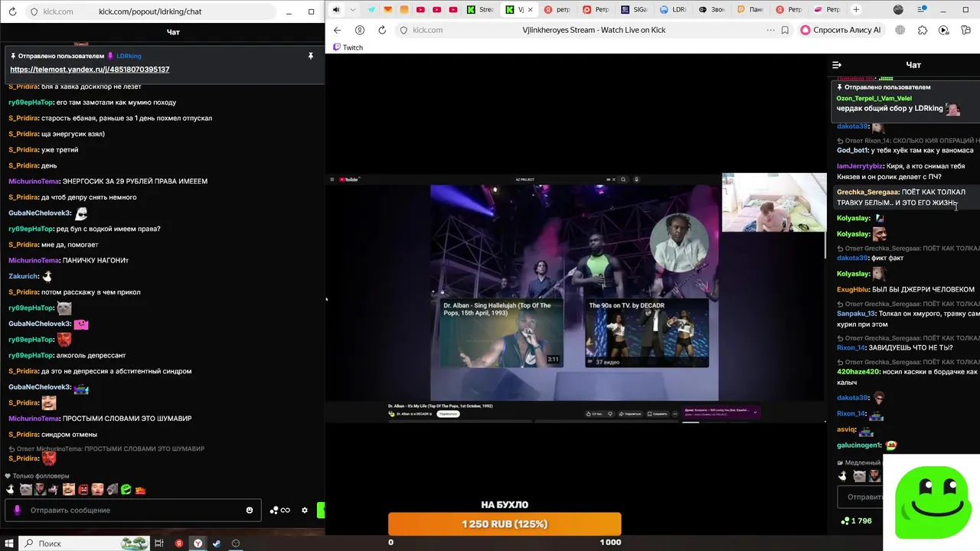Click the channel points balance 1 796
980x551 pixels.
tap(856, 521)
